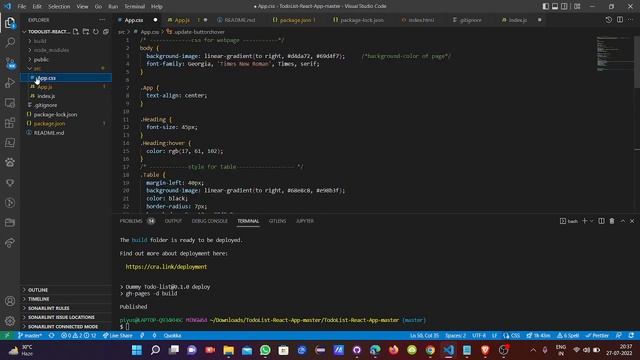The width and height of the screenshot is (640, 360).
Task: Click the Accounts icon in activity bar
Action: [x=10, y=301]
